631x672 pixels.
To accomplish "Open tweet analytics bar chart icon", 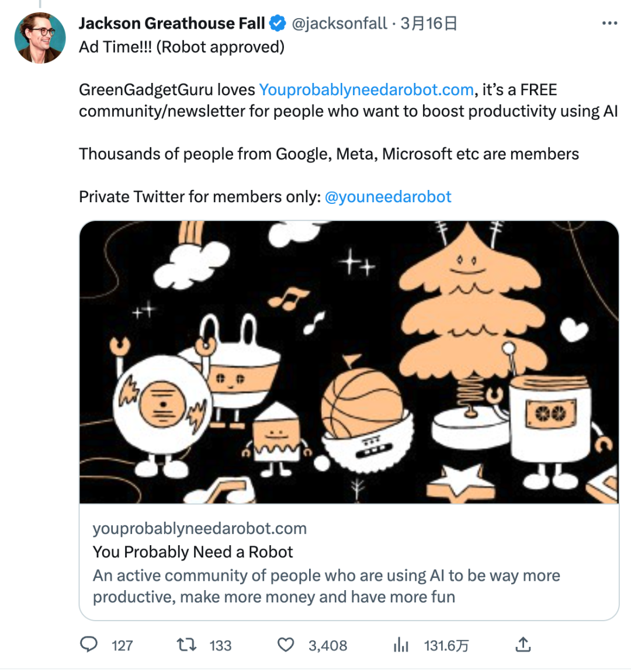I will [x=401, y=645].
